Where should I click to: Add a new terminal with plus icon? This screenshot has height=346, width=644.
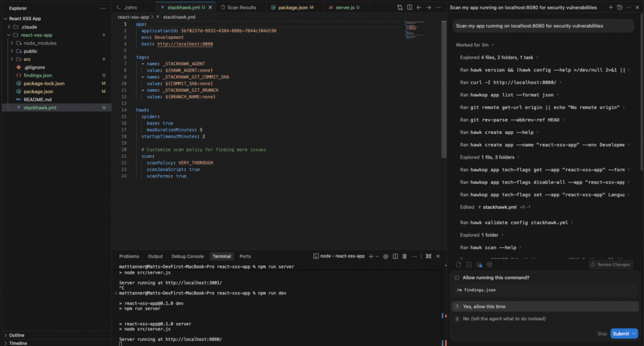click(x=371, y=257)
